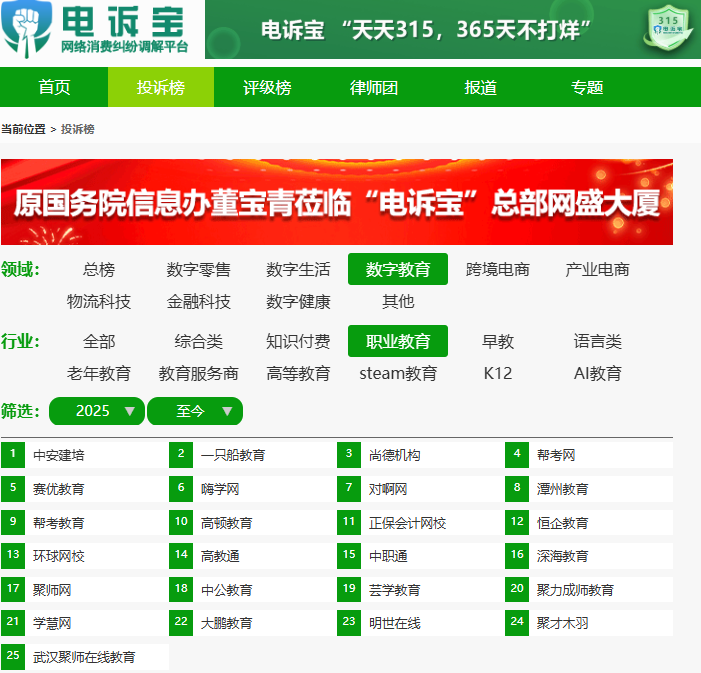Open the 至今 period dropdown
This screenshot has height=673, width=701.
click(x=195, y=411)
